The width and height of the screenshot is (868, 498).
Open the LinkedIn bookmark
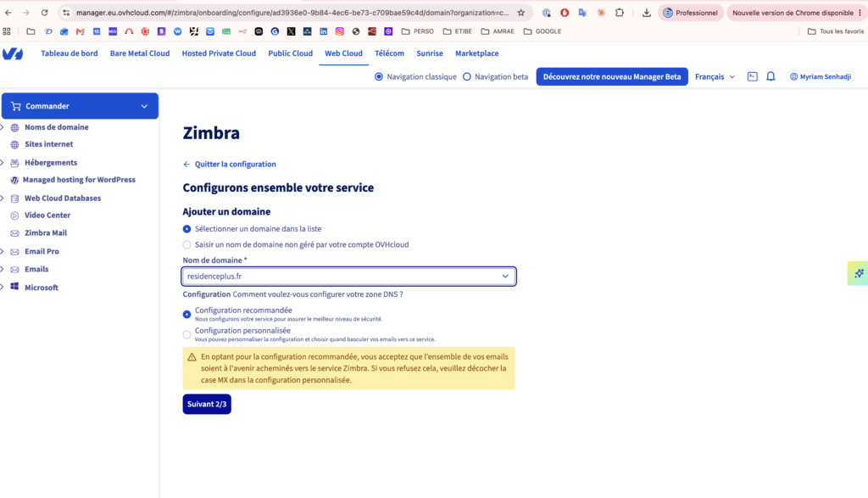point(323,31)
